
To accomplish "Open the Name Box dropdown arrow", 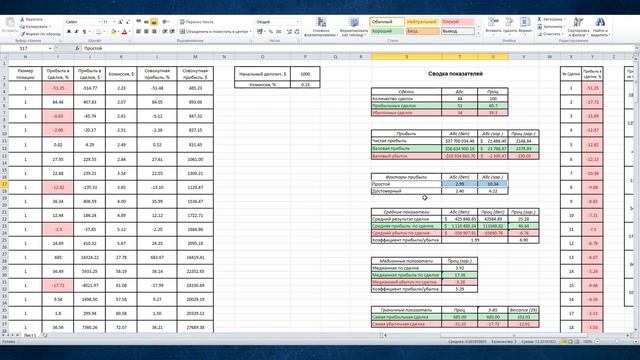I will (50, 48).
